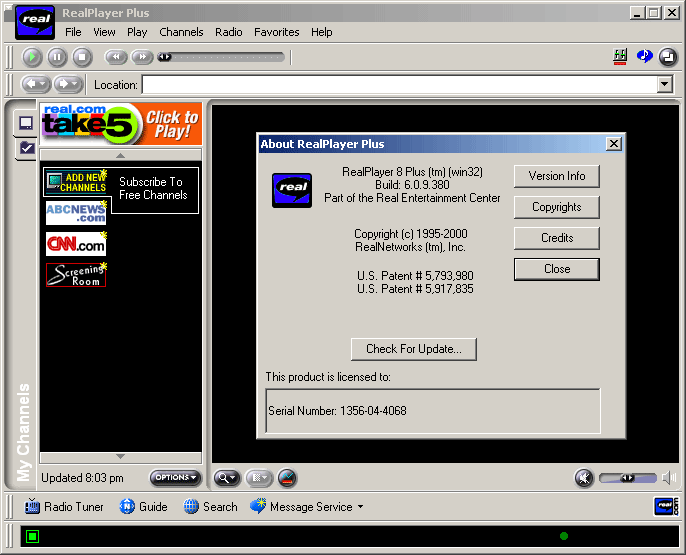The height and width of the screenshot is (555, 686).
Task: Open the channel OPTIONS dropdown
Action: [175, 478]
